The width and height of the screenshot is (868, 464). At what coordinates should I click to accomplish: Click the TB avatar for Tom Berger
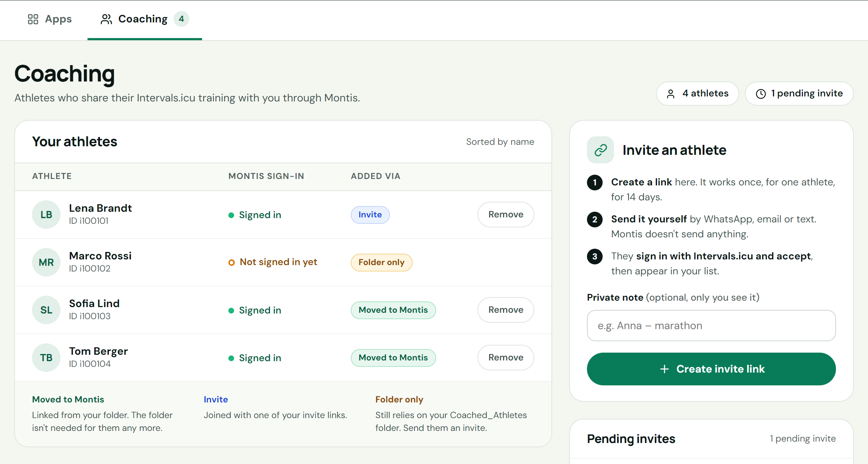(46, 358)
